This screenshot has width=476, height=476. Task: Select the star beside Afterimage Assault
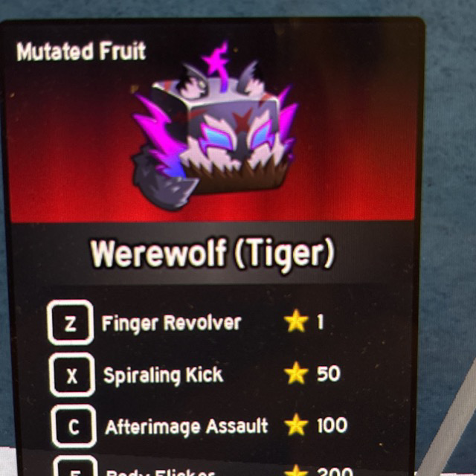(296, 425)
